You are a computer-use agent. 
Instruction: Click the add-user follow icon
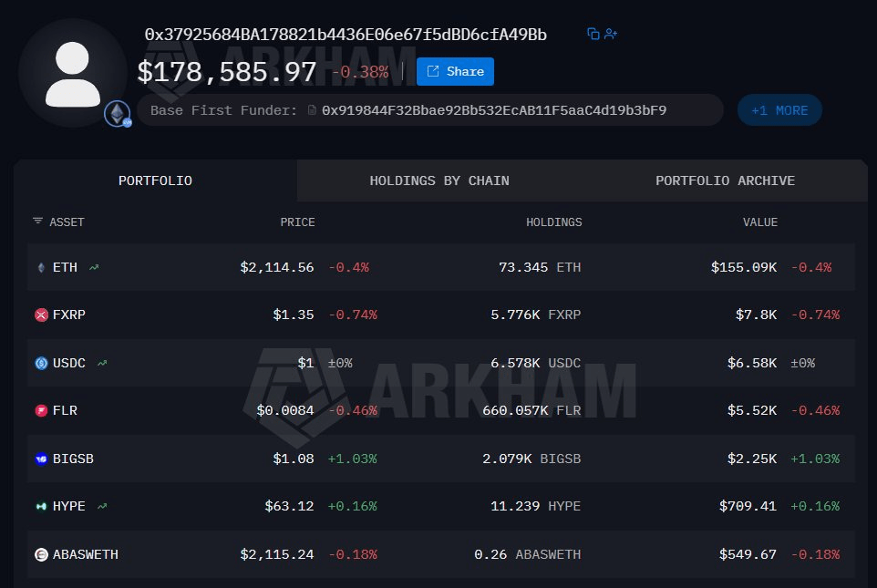(x=611, y=34)
